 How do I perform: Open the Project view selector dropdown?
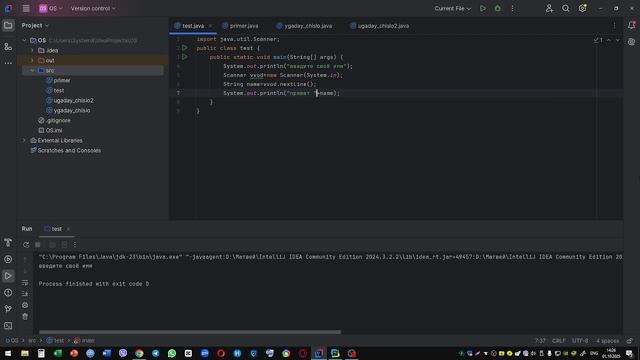pyautogui.click(x=35, y=25)
